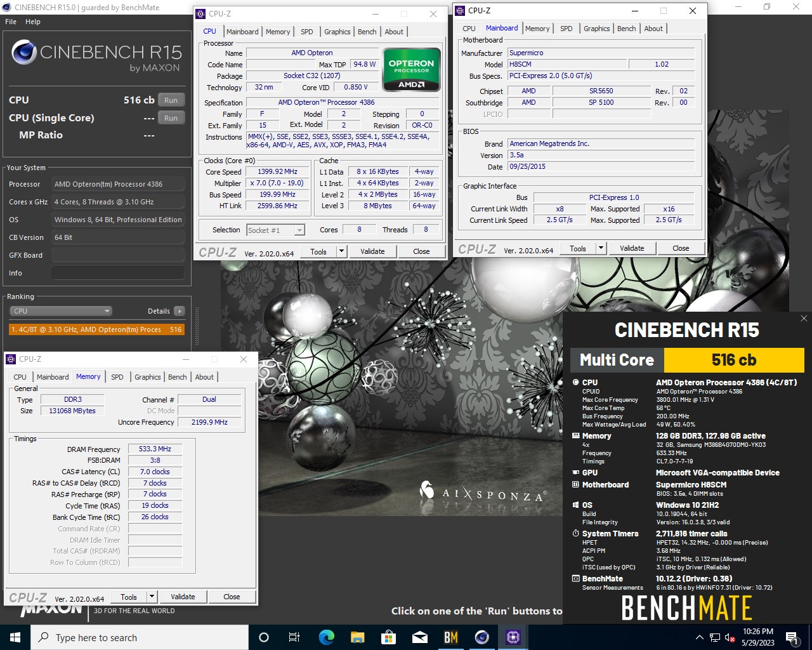Click Tools button in Memory window
This screenshot has height=650, width=812.
129,597
